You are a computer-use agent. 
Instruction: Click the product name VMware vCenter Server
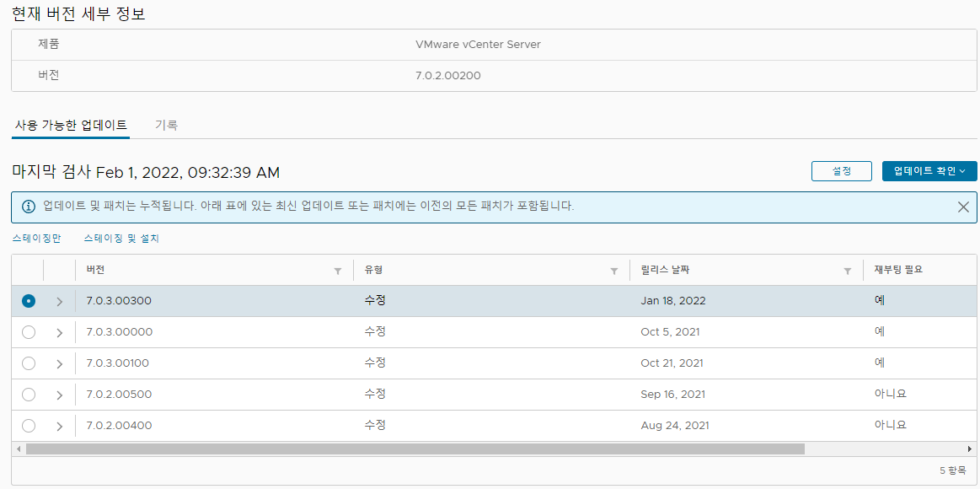click(478, 45)
